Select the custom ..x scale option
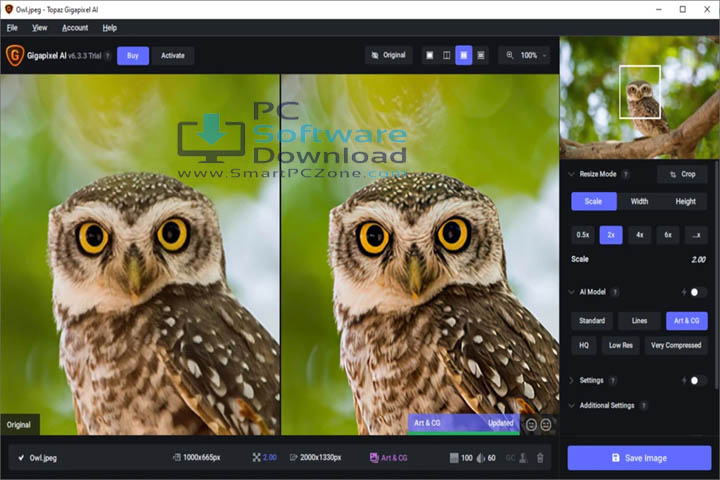Image resolution: width=720 pixels, height=480 pixels. click(x=696, y=235)
